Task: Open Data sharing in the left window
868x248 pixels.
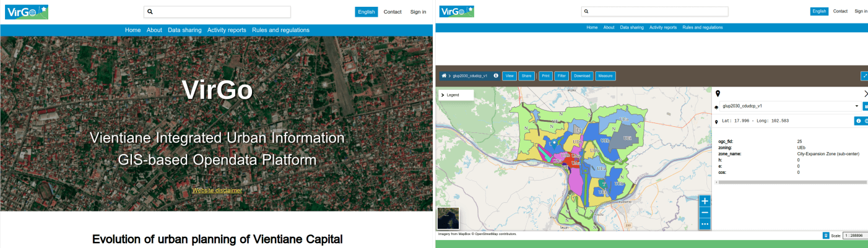Action: click(184, 30)
